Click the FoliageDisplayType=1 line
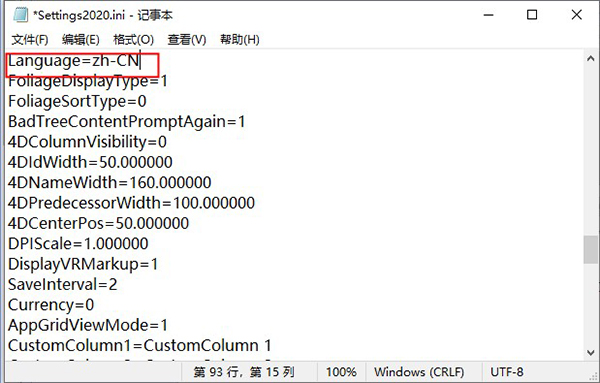This screenshot has width=600, height=383. (88, 81)
